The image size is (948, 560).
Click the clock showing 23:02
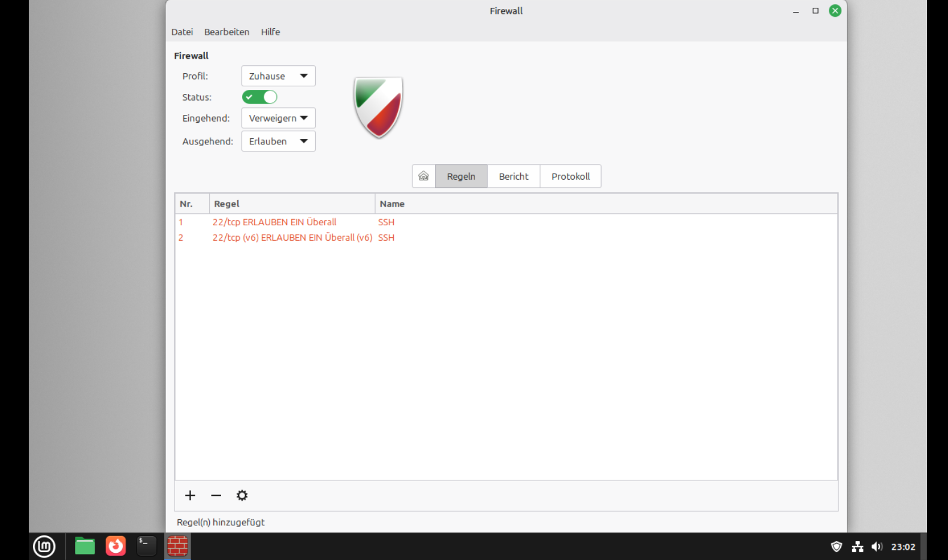point(903,547)
